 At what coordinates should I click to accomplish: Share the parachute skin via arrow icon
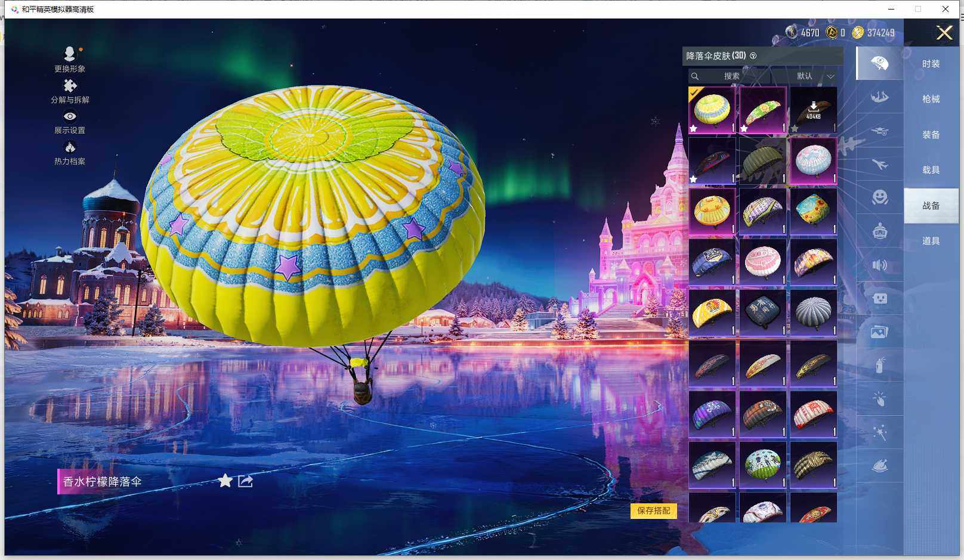pyautogui.click(x=245, y=481)
